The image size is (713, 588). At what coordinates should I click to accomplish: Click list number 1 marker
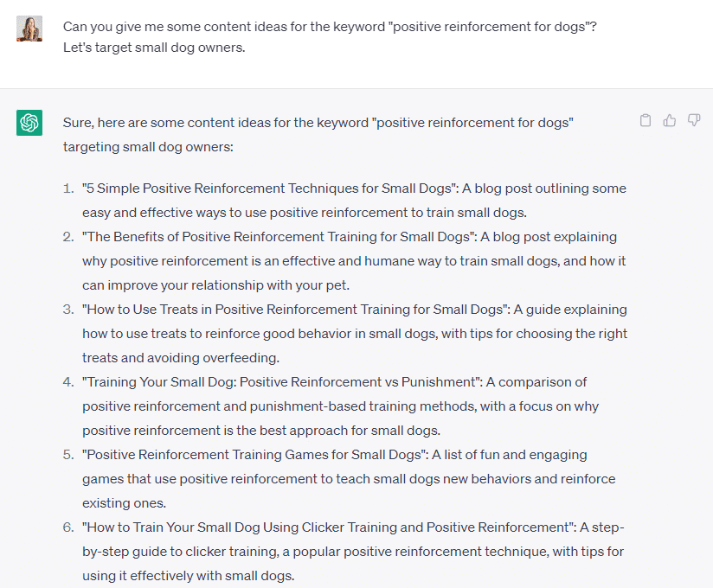click(68, 189)
